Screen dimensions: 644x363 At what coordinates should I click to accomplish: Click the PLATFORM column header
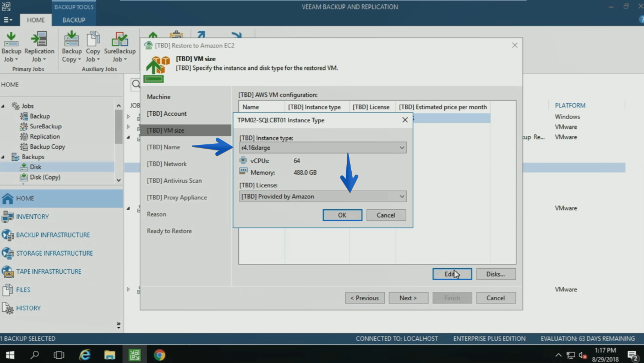point(570,106)
